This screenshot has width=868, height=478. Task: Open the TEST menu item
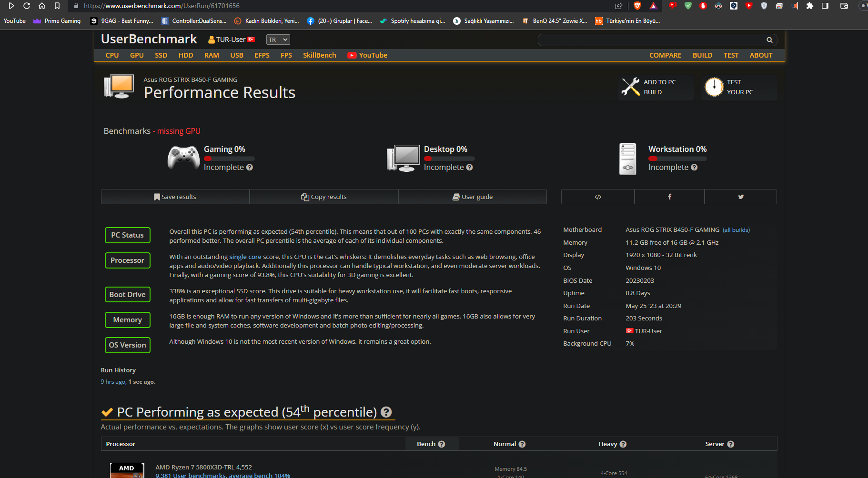tap(731, 55)
